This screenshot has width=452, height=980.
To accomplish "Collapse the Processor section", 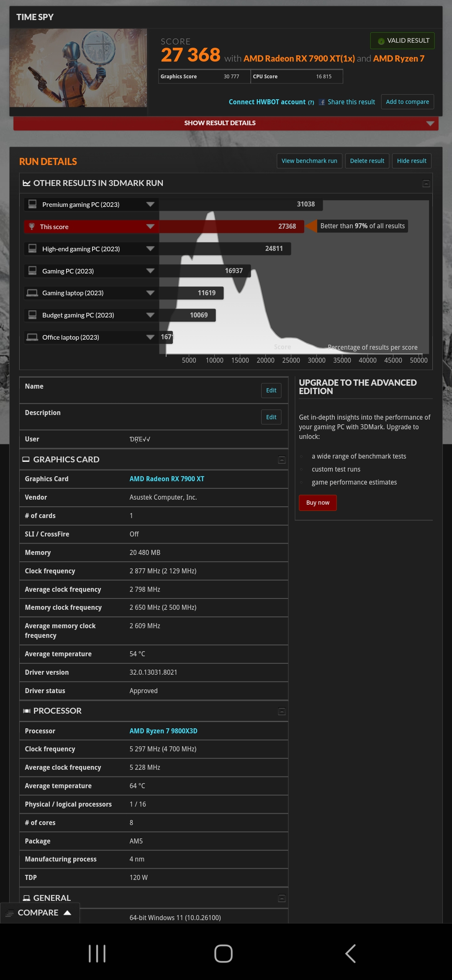I will (x=282, y=711).
